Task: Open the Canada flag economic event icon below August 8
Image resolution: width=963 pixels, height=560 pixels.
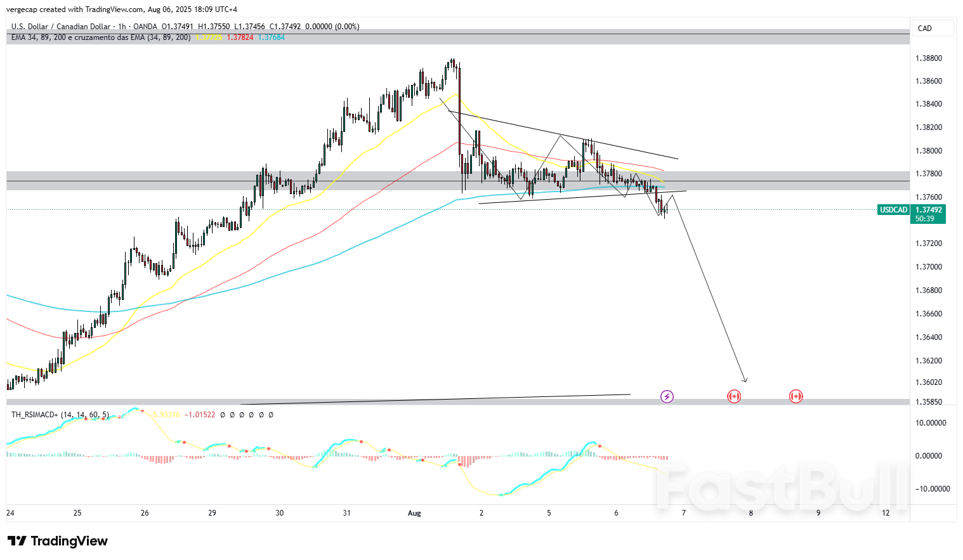Action: click(733, 396)
